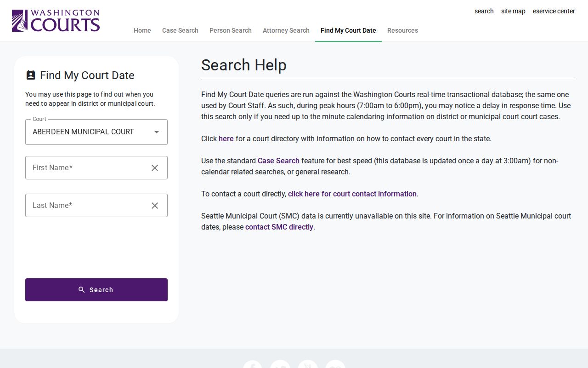Click the "Search Help" heading text
The image size is (588, 368).
pyautogui.click(x=244, y=65)
